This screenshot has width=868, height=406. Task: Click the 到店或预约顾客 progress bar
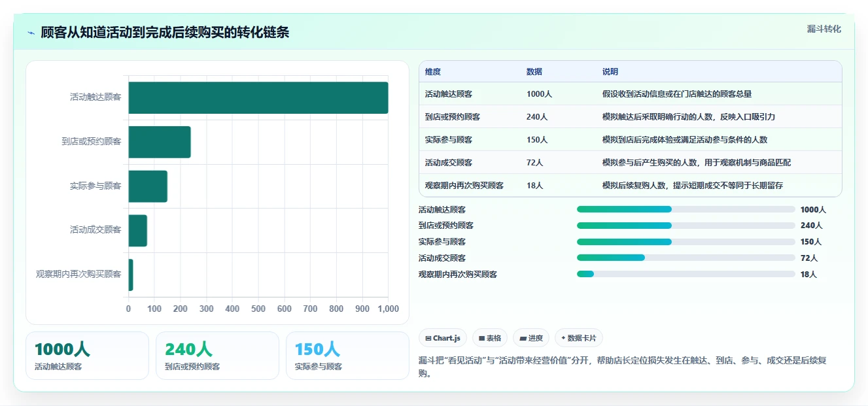click(x=686, y=226)
